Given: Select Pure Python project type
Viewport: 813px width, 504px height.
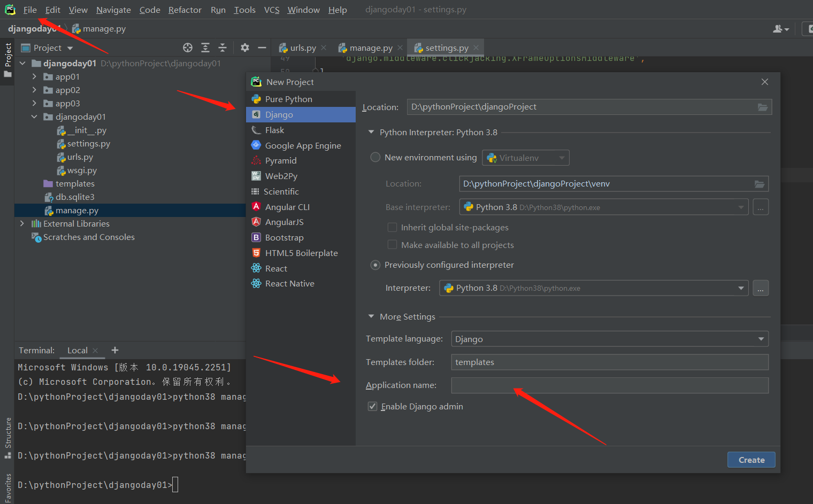Looking at the screenshot, I should click(x=301, y=99).
